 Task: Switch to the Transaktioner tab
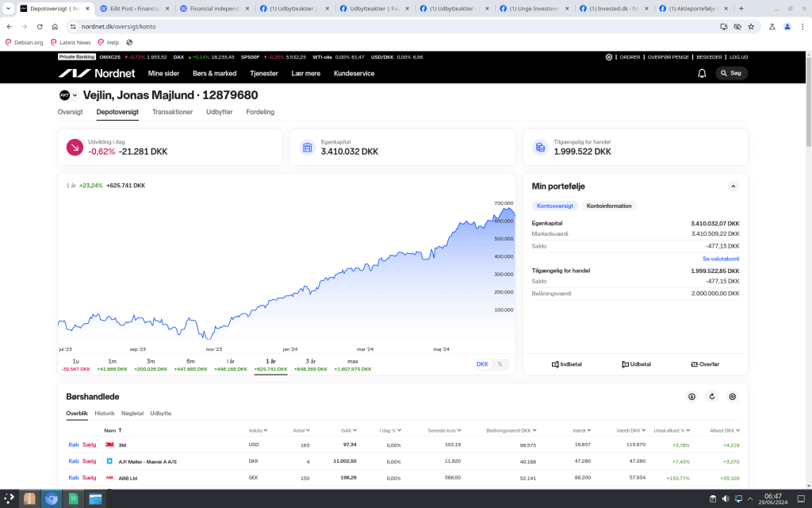click(x=172, y=112)
